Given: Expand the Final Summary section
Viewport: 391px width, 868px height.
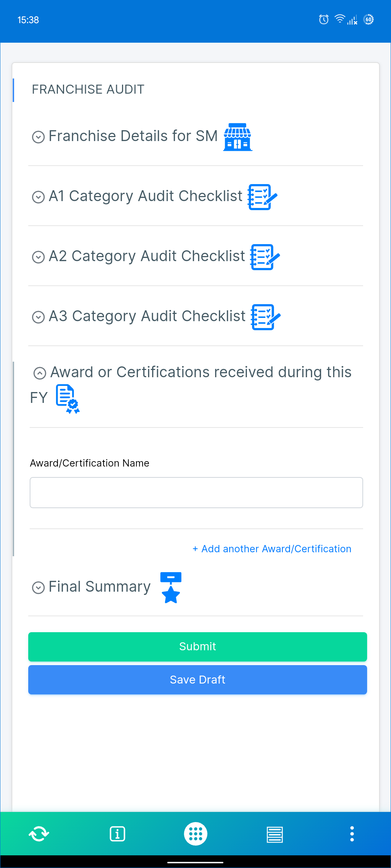Looking at the screenshot, I should click(38, 587).
